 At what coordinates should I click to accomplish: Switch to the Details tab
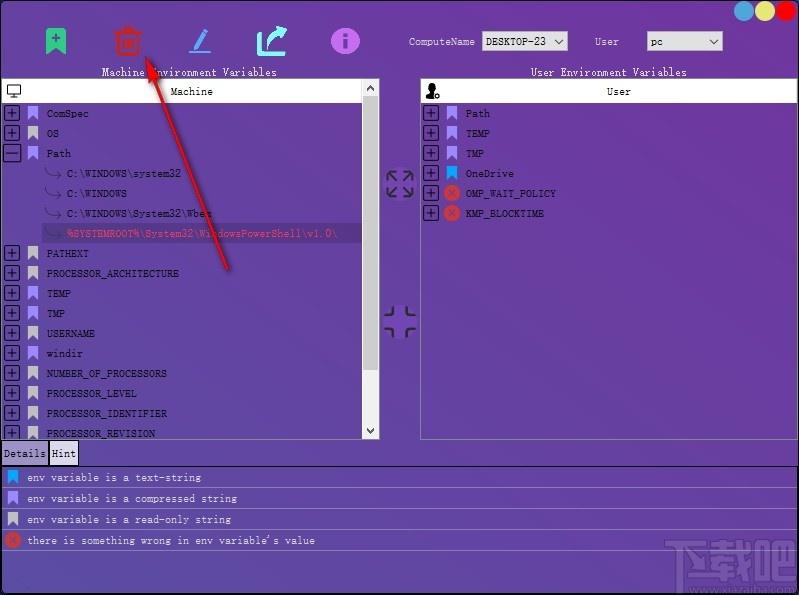click(x=24, y=453)
